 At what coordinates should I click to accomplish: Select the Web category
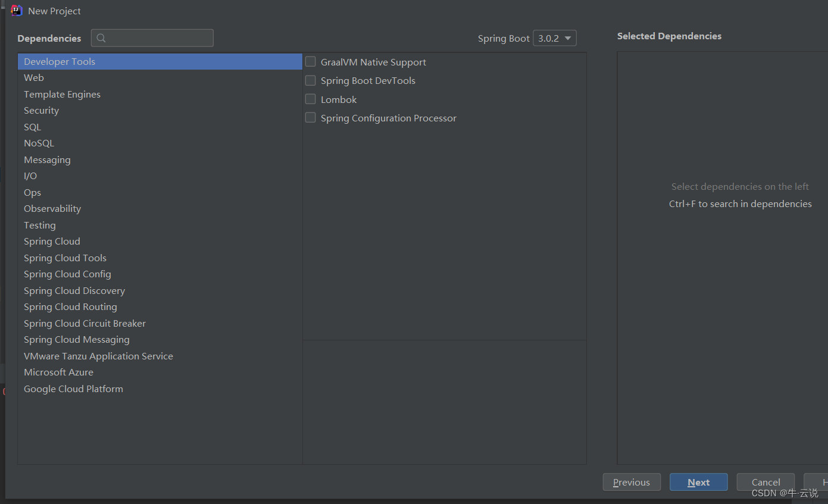click(160, 78)
